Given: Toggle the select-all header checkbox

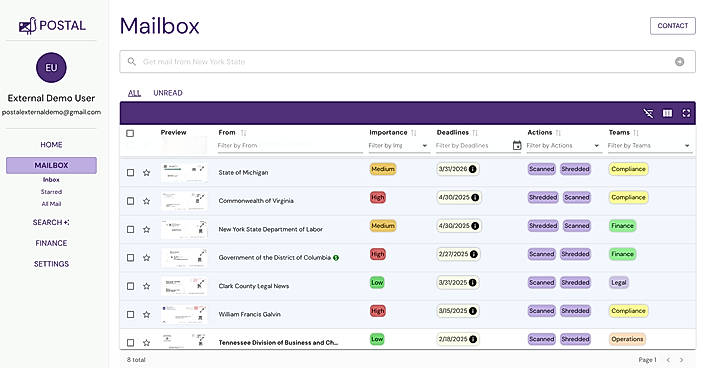Looking at the screenshot, I should pos(130,133).
